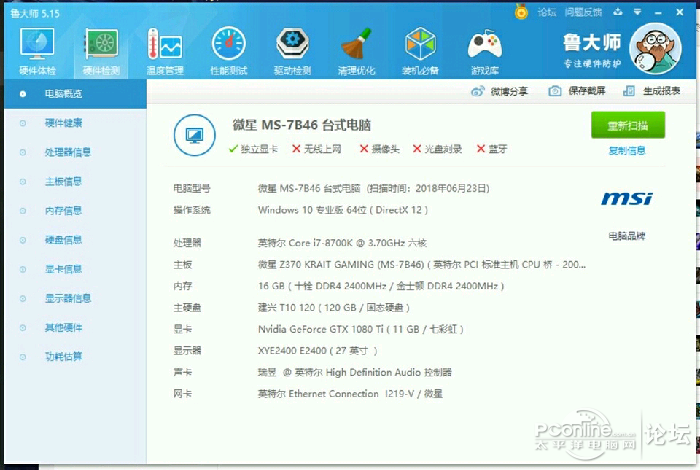Click the gold medal icon in title bar
Image resolution: width=700 pixels, height=470 pixels.
tap(521, 11)
